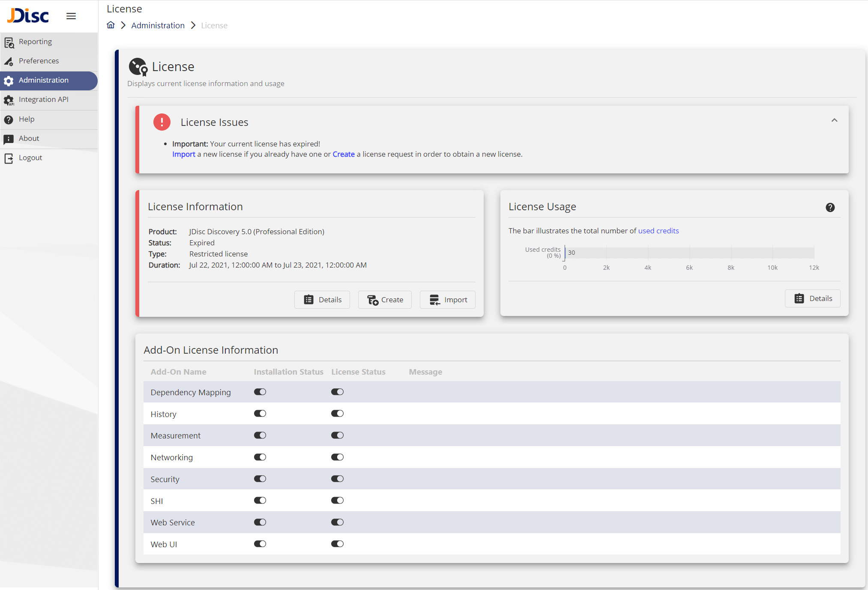Click the Logout icon in sidebar
Image resolution: width=868 pixels, height=590 pixels.
9,158
